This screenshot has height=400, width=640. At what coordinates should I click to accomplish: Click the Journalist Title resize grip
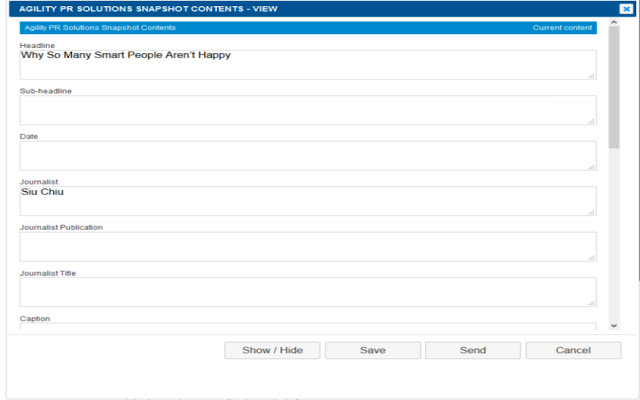click(591, 303)
